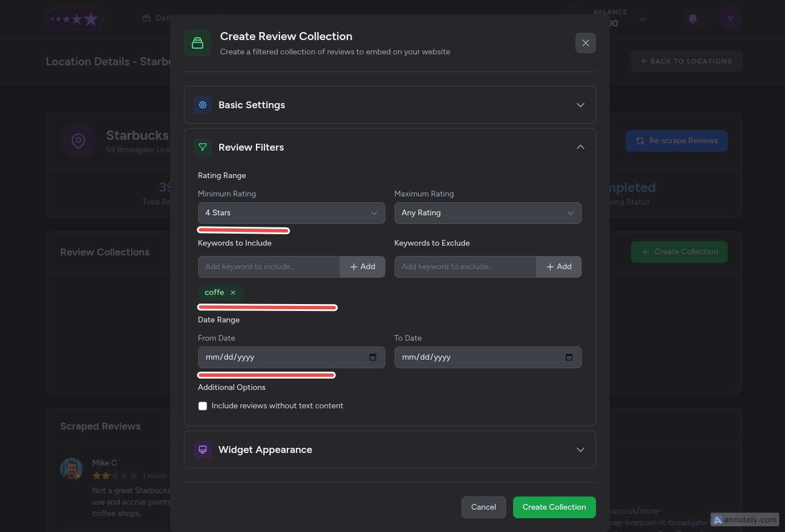Remove the 'coffe' keyword tag
785x532 pixels.
click(x=232, y=292)
